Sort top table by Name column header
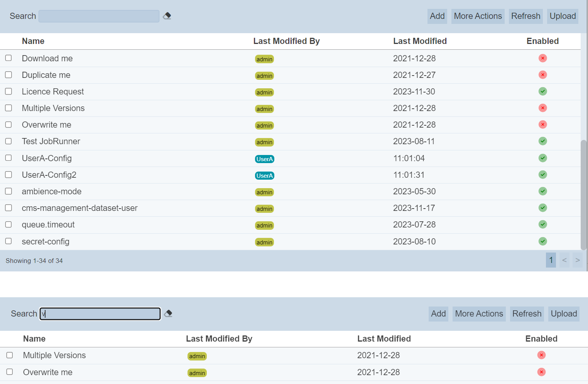Image resolution: width=588 pixels, height=384 pixels. pyautogui.click(x=33, y=41)
